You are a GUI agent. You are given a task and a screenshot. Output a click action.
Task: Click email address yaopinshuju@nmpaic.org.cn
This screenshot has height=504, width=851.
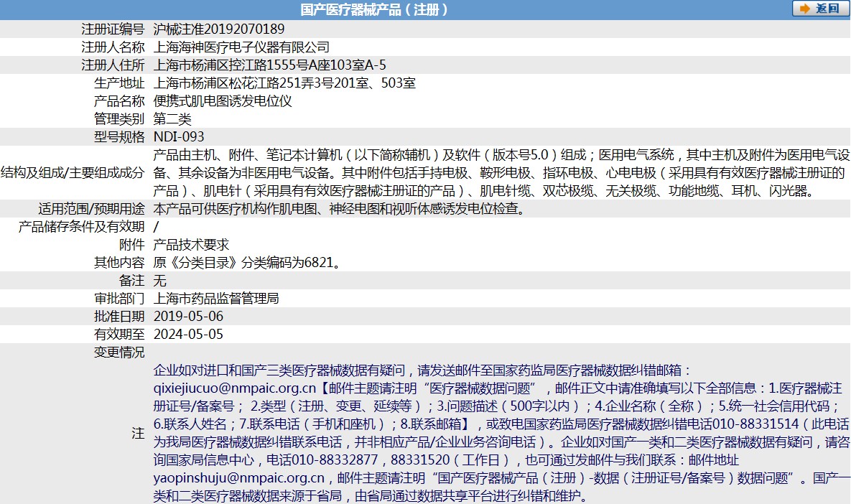coord(239,477)
